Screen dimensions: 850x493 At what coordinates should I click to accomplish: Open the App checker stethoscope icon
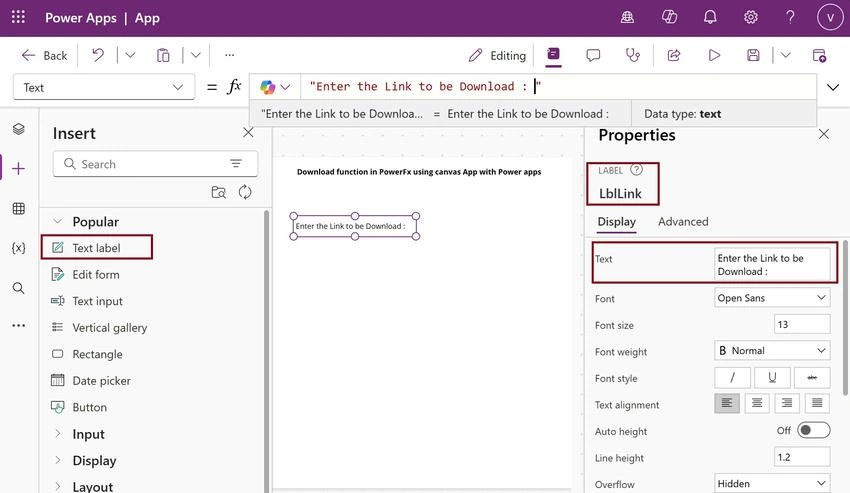click(x=633, y=55)
